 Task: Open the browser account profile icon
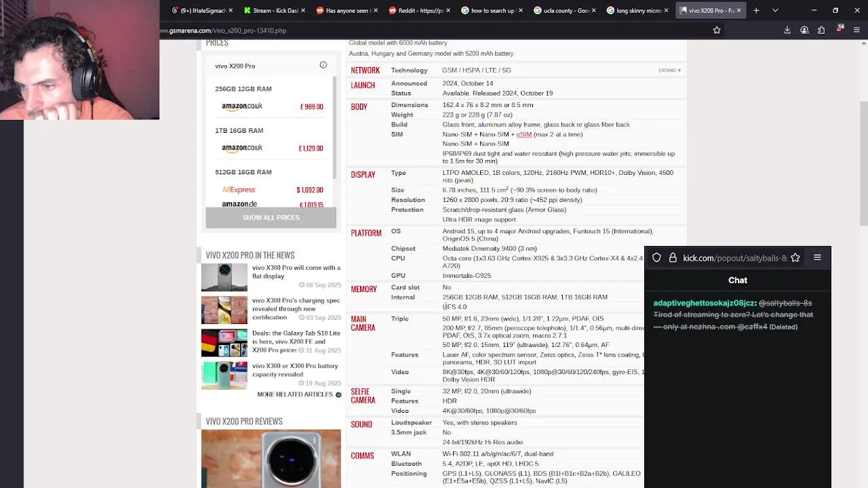click(804, 30)
